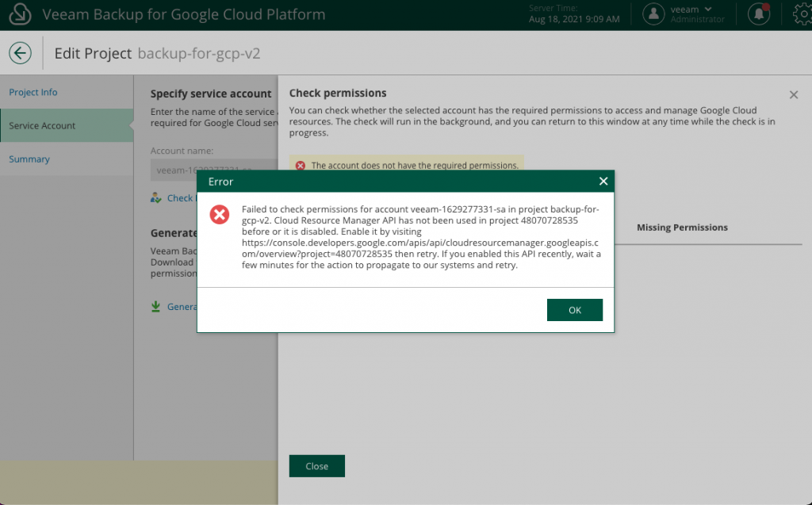Click the Check permissions heading
Image resolution: width=812 pixels, height=505 pixels.
(x=338, y=94)
